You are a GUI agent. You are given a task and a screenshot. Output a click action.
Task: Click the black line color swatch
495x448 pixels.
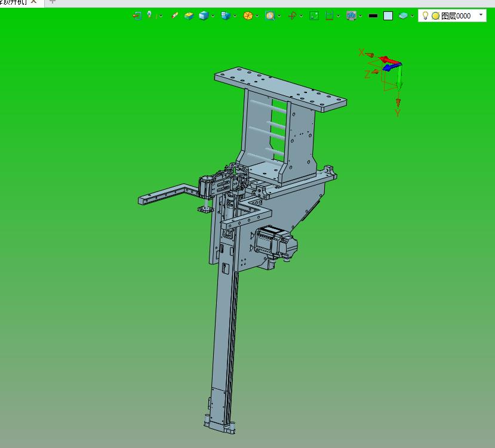[x=373, y=16]
